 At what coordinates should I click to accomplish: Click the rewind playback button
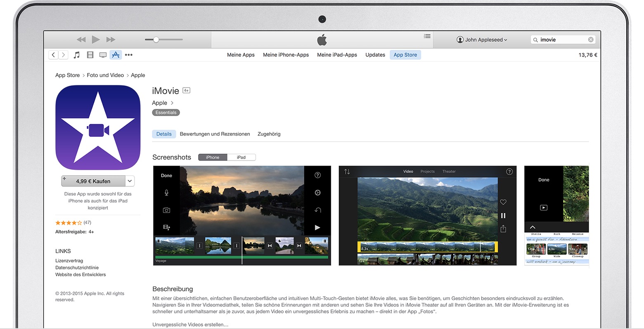point(81,40)
